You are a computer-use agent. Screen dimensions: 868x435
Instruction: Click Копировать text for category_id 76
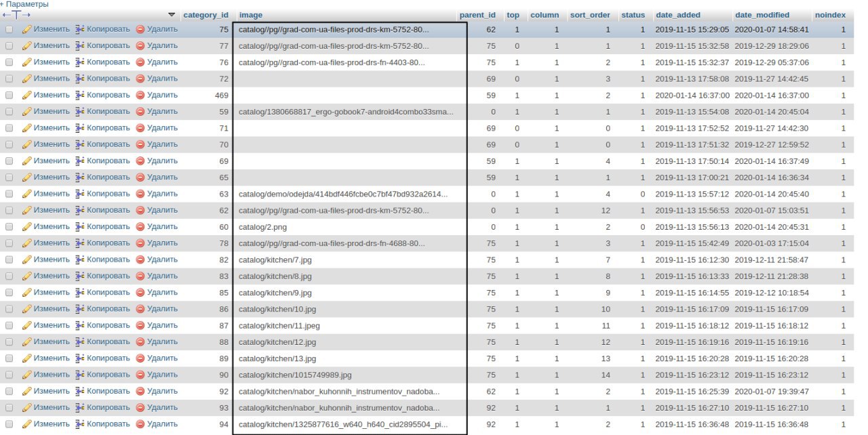pos(108,62)
